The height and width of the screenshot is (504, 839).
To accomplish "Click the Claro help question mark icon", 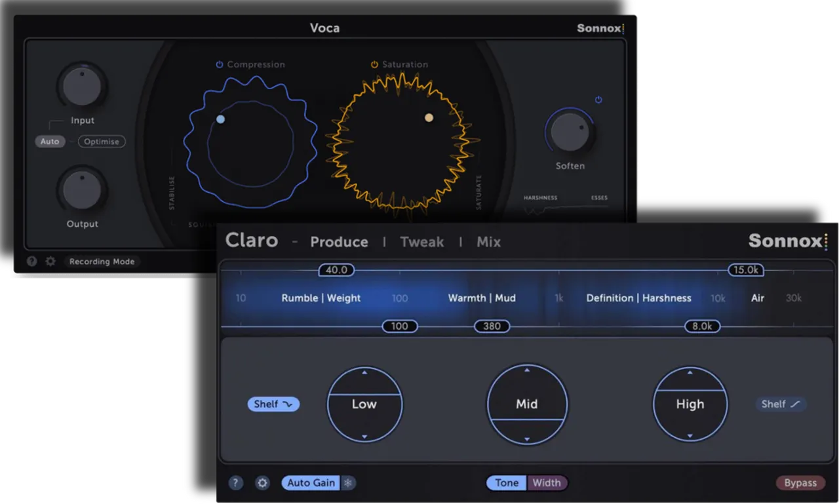I will pos(236,483).
